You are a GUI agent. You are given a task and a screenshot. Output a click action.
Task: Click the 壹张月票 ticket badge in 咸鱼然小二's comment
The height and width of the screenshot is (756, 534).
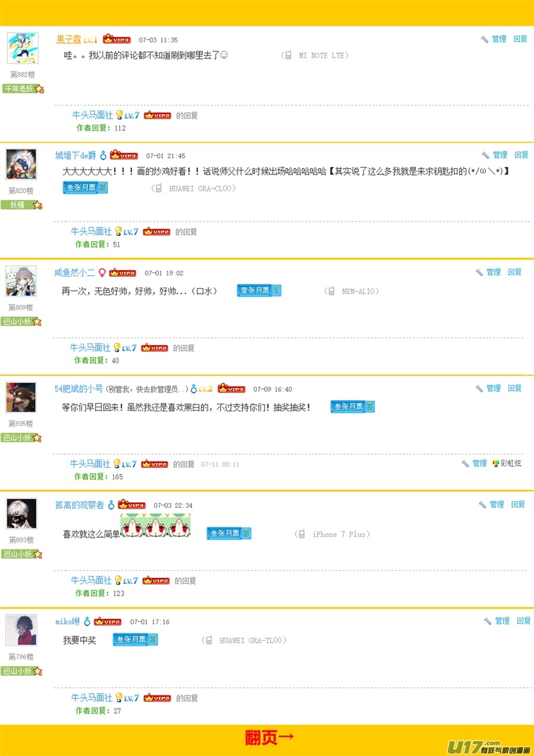click(259, 290)
